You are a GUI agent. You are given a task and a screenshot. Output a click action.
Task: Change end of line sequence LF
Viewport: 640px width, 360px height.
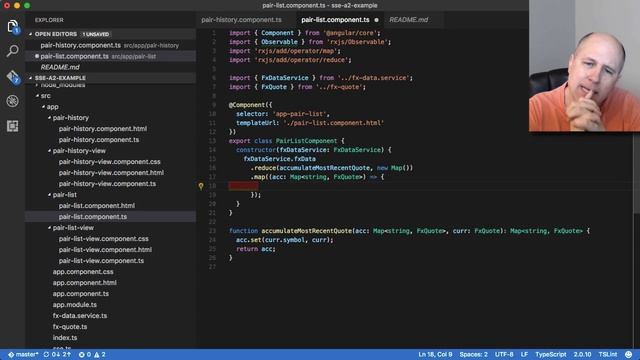tap(524, 355)
